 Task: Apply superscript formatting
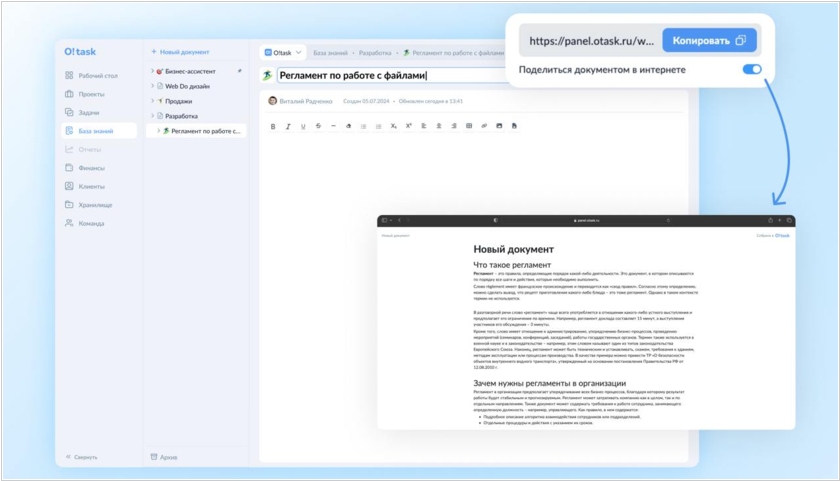(408, 126)
